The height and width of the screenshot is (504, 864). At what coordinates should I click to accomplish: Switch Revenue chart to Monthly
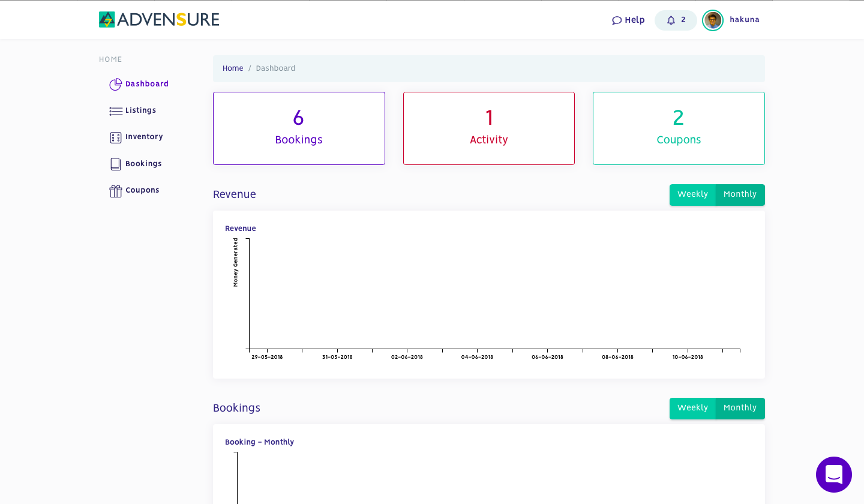pos(740,194)
